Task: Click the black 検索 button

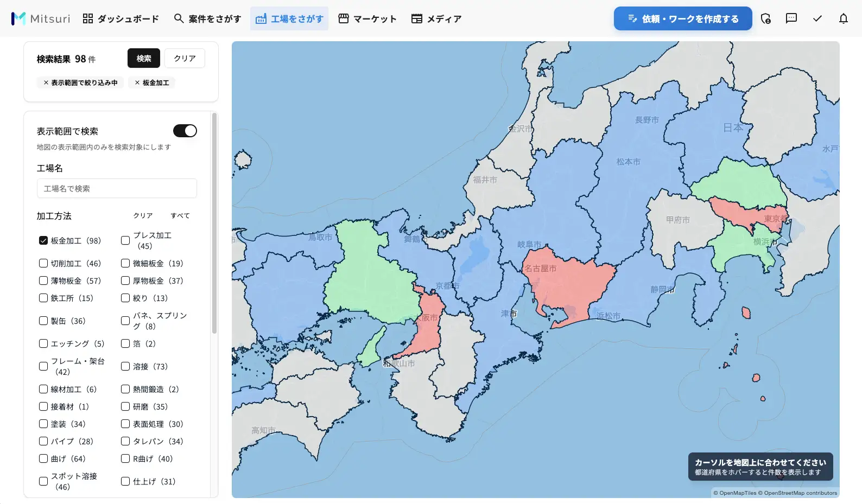Action: (x=144, y=58)
